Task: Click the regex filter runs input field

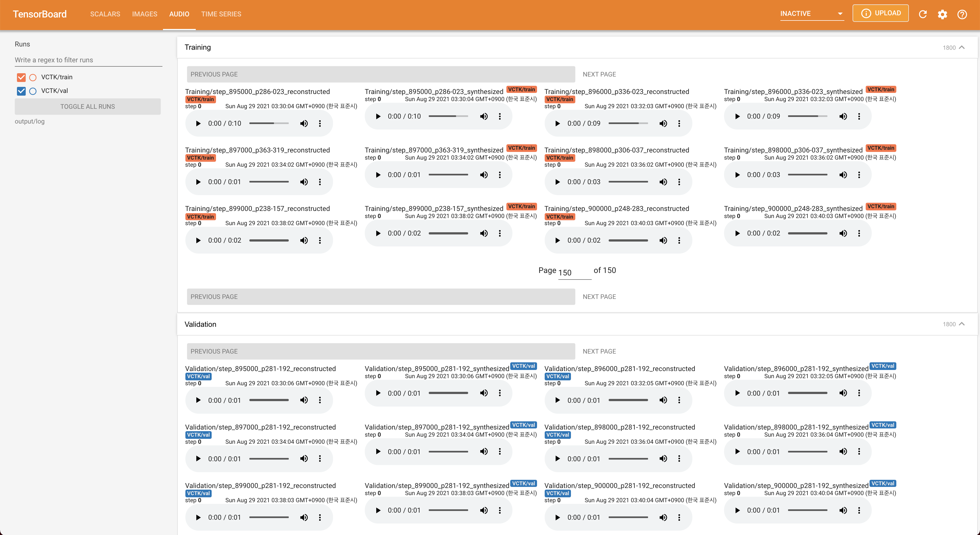Action: tap(88, 60)
